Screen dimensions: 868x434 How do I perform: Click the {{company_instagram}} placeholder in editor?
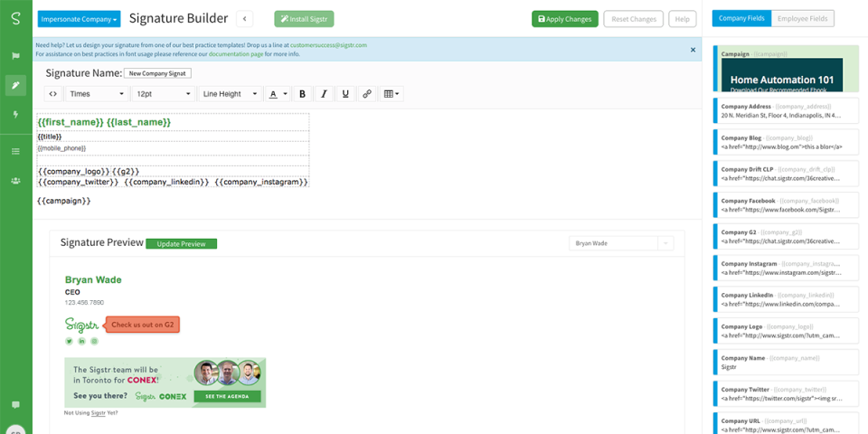pos(261,182)
